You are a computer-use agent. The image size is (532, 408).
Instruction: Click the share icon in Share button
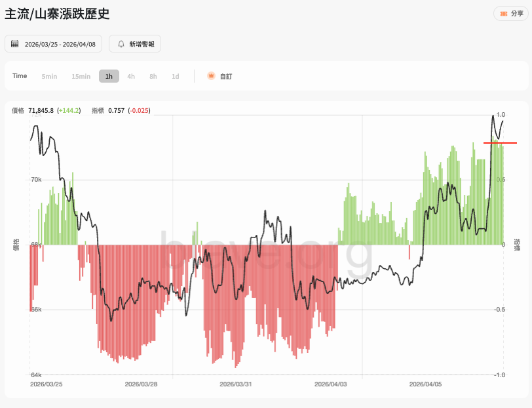[504, 14]
